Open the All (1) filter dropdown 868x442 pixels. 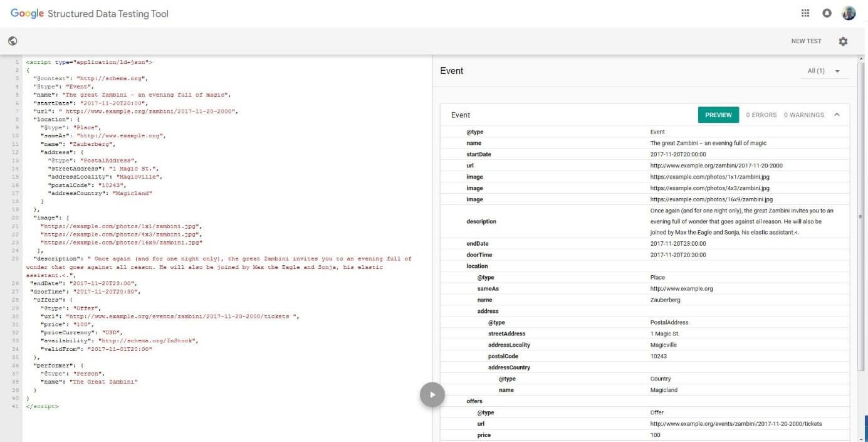pos(824,71)
